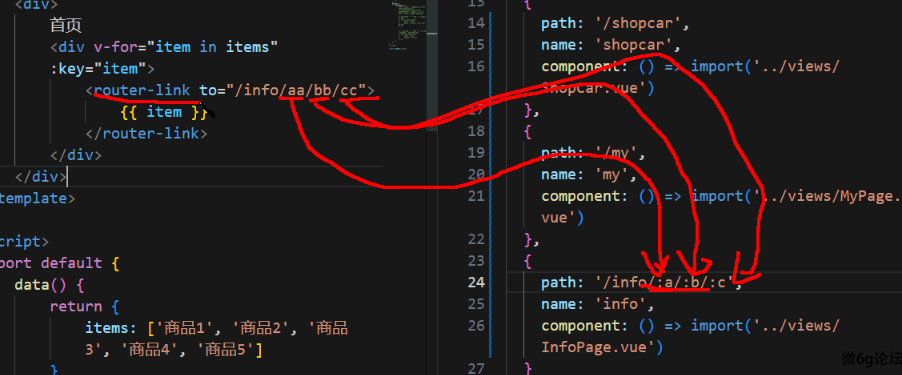Image resolution: width=902 pixels, height=375 pixels.
Task: Place cursor on the router-link opening tag
Action: pyautogui.click(x=137, y=90)
